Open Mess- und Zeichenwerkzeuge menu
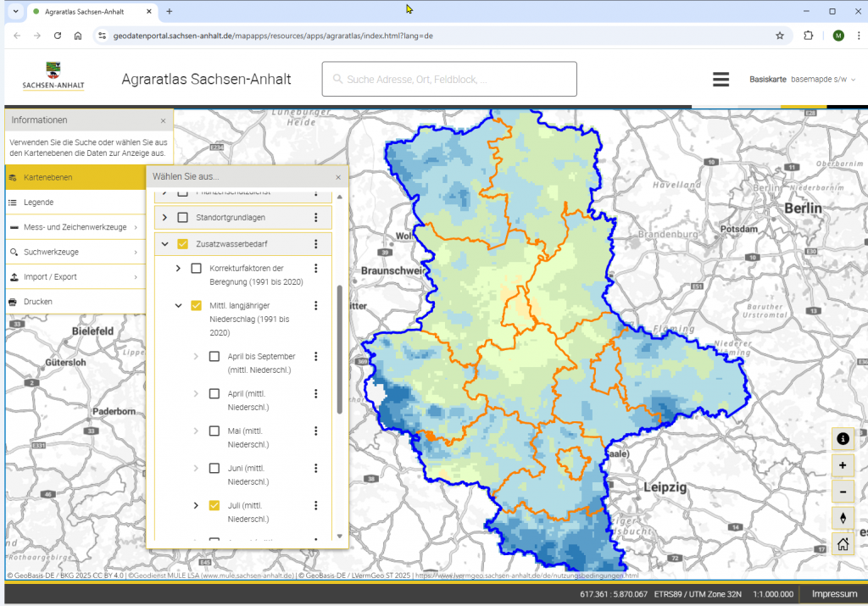The image size is (868, 606). [75, 227]
